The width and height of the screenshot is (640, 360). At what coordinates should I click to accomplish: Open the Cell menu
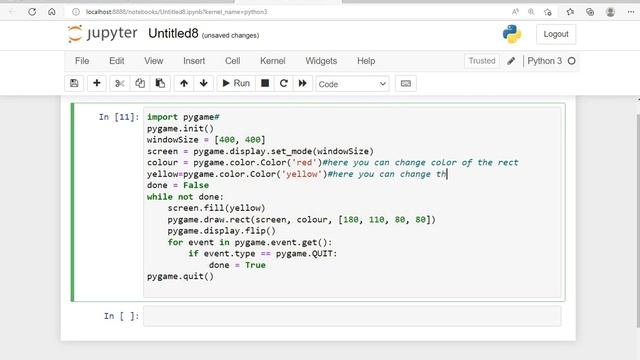point(232,61)
